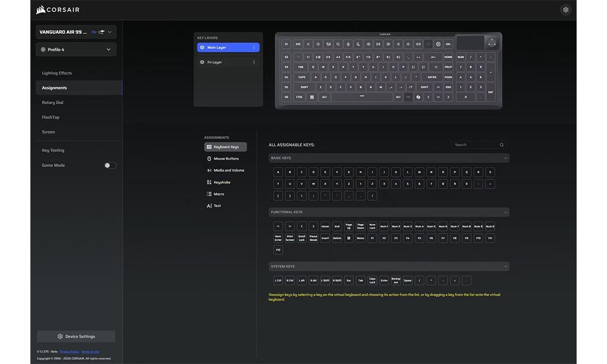Select the rotary dial on virtual keyboard
This screenshot has width=607, height=364.
[492, 43]
